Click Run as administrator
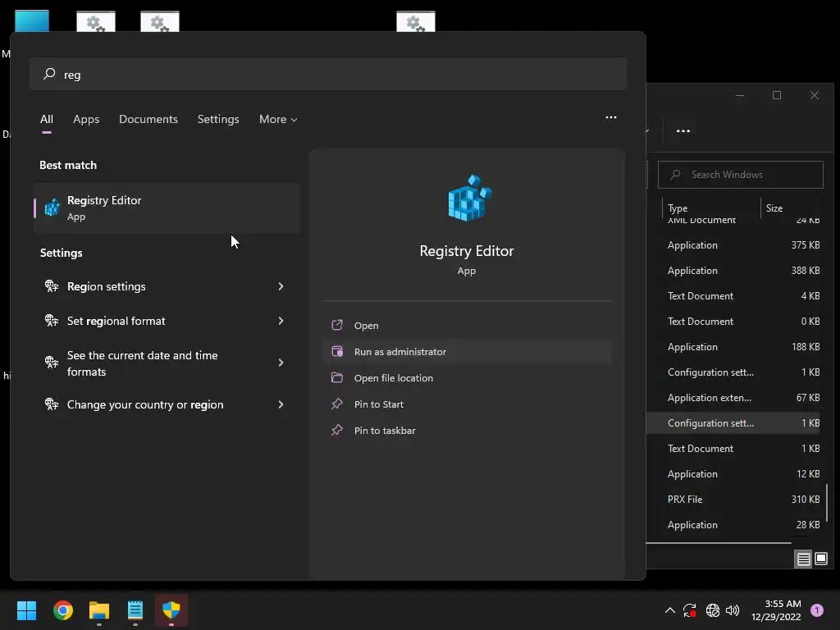This screenshot has height=630, width=840. 466,351
